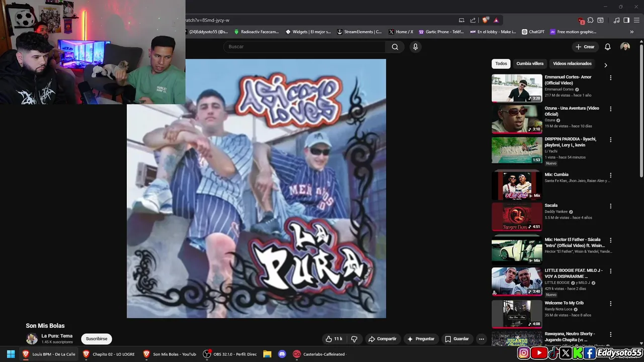Open the Ozuna - Una Aventura thumbnail
The image size is (644, 362).
point(517,119)
